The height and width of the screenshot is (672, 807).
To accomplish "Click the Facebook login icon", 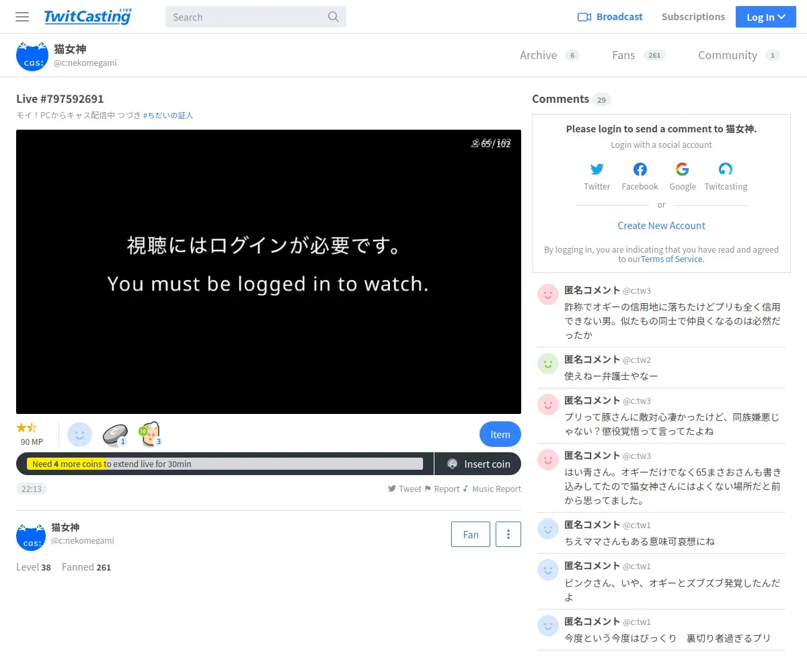I will 640,169.
